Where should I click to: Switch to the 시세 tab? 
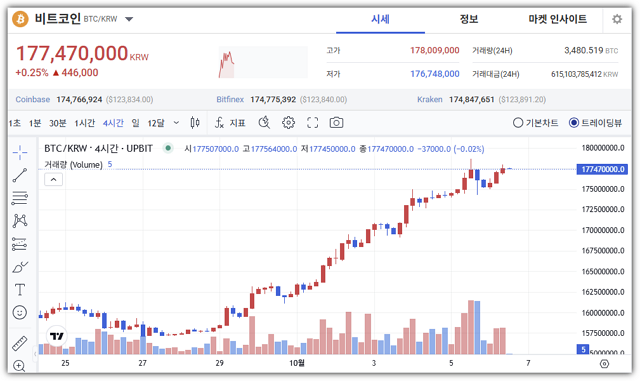[x=380, y=19]
